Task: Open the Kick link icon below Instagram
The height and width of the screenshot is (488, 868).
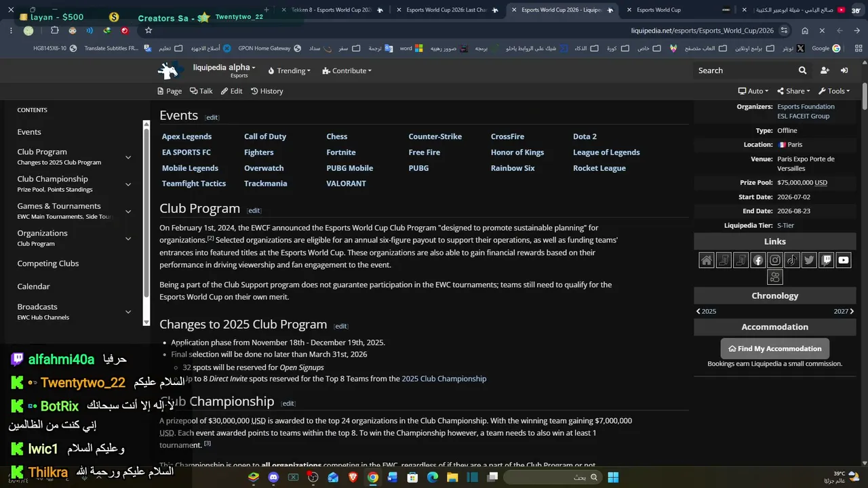Action: (x=775, y=277)
